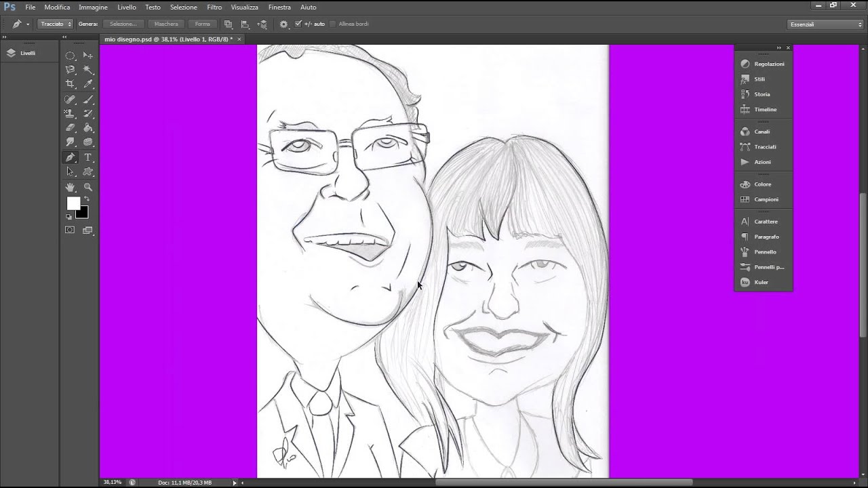Open path alignment options
This screenshot has width=868, height=488.
point(245,24)
